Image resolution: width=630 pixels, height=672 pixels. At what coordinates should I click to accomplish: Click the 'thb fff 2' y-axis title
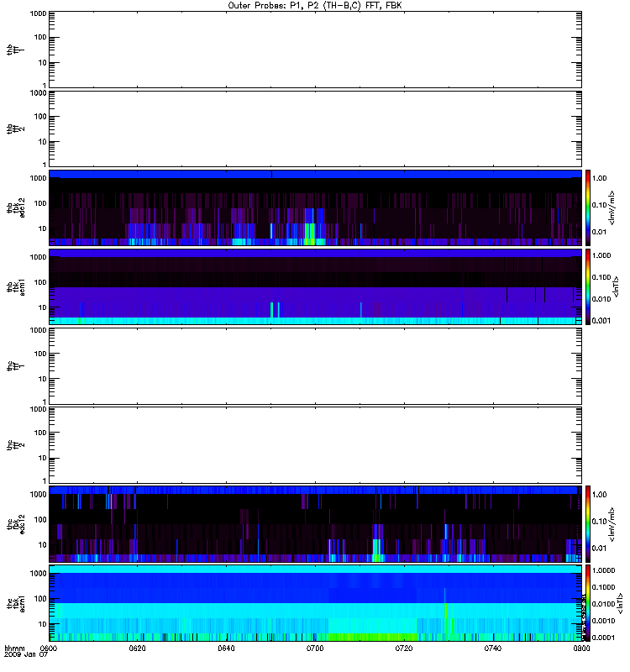tap(15, 129)
